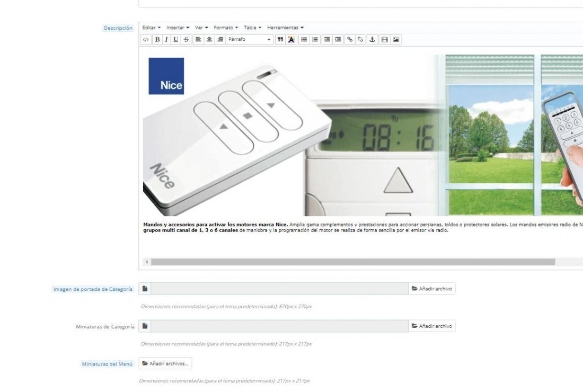Toggle underline formatting
The image size is (583, 392).
(176, 39)
